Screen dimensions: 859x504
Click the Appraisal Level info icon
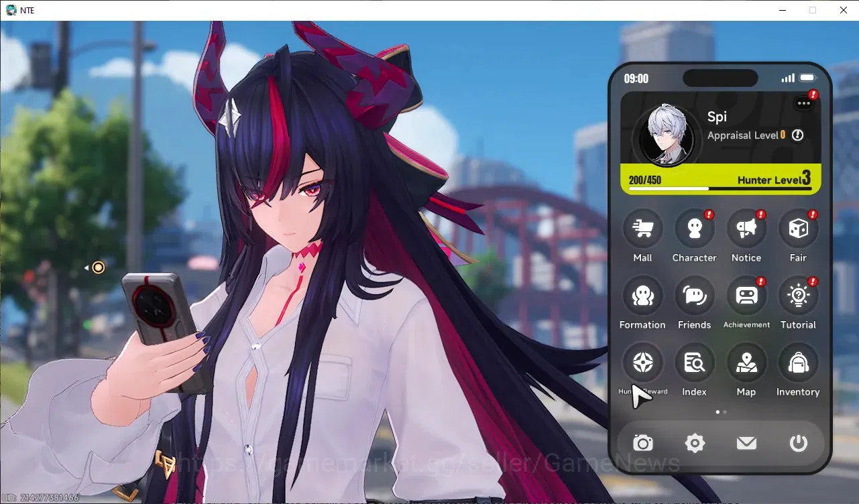click(x=797, y=135)
